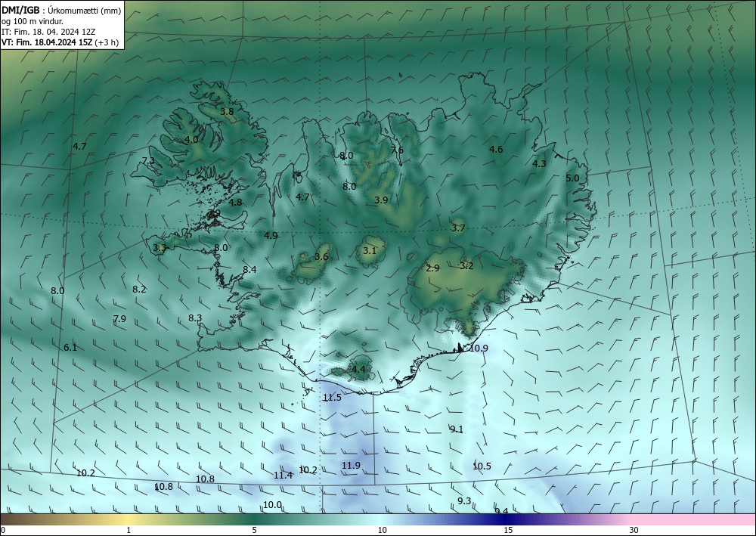The image size is (756, 536).
Task: Click the 6.1 value over the ocean
Action: tap(70, 347)
